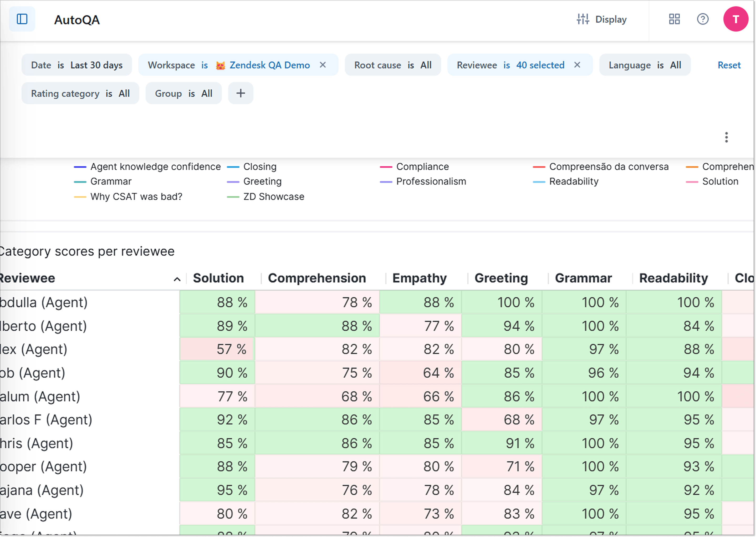Toggle the Professionalism legend series
Screen dimensions: 756x537
[x=423, y=181]
